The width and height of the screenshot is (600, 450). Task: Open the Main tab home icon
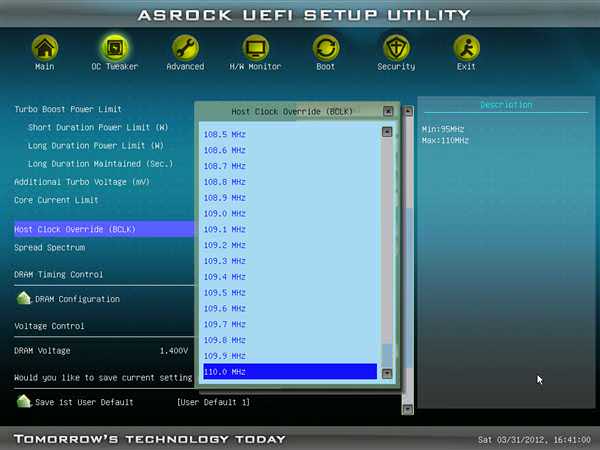[x=45, y=48]
